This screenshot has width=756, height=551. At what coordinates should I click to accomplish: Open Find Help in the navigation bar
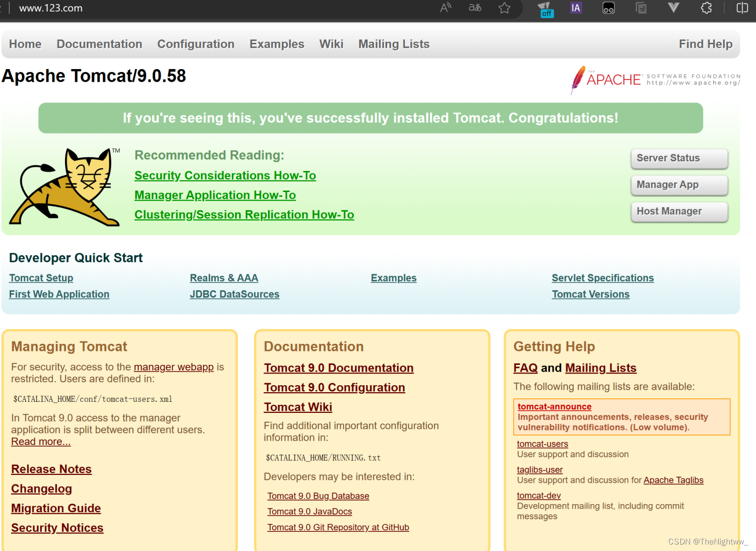(706, 44)
